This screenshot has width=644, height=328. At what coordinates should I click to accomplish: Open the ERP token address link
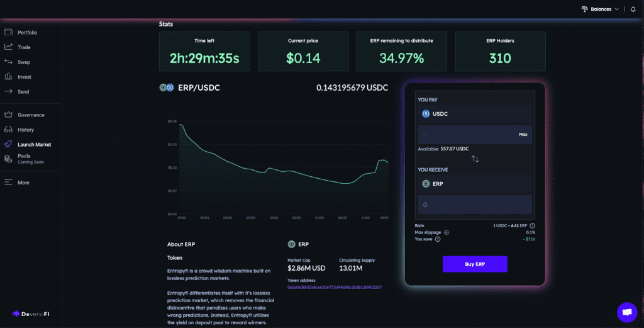click(335, 287)
